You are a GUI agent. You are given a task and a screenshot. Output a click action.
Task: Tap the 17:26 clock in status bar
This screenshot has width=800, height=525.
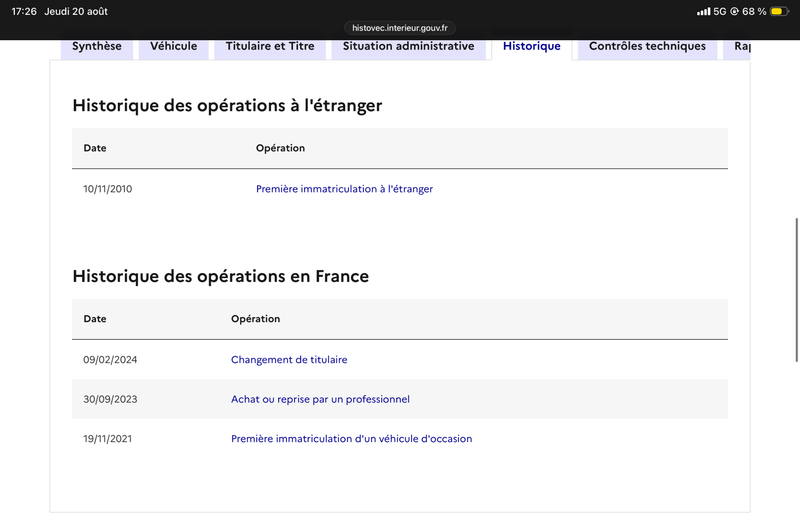pos(24,11)
